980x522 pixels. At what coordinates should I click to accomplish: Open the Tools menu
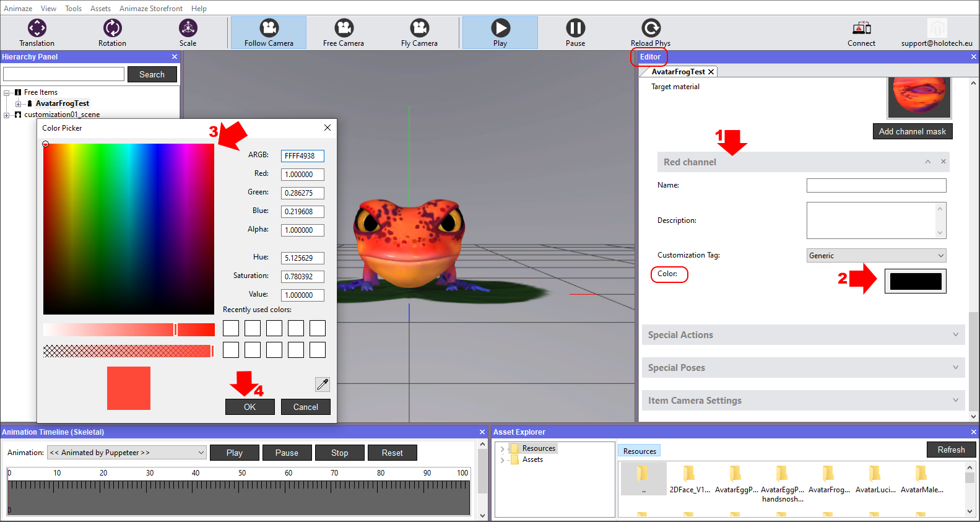[x=74, y=9]
